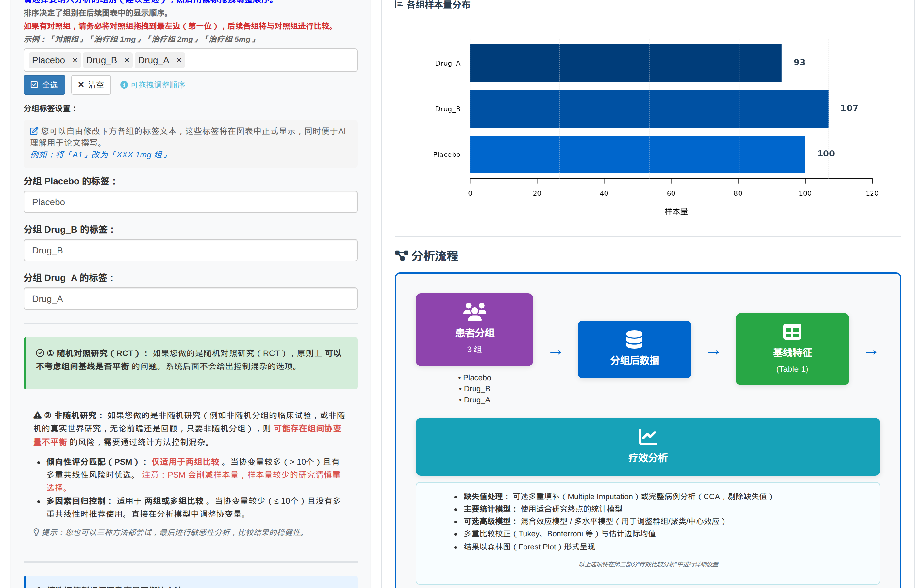Click the 分组后数据 database icon
This screenshot has width=915, height=588.
click(634, 339)
